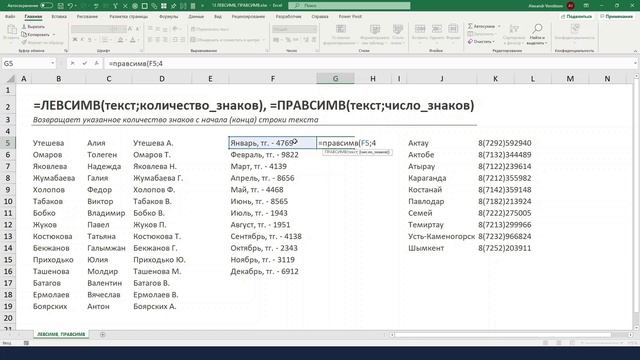Toggle Align Right in alignment group

(x=165, y=40)
